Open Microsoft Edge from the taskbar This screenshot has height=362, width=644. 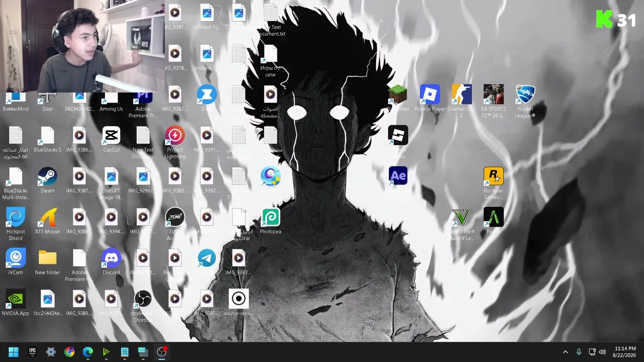pos(88,352)
